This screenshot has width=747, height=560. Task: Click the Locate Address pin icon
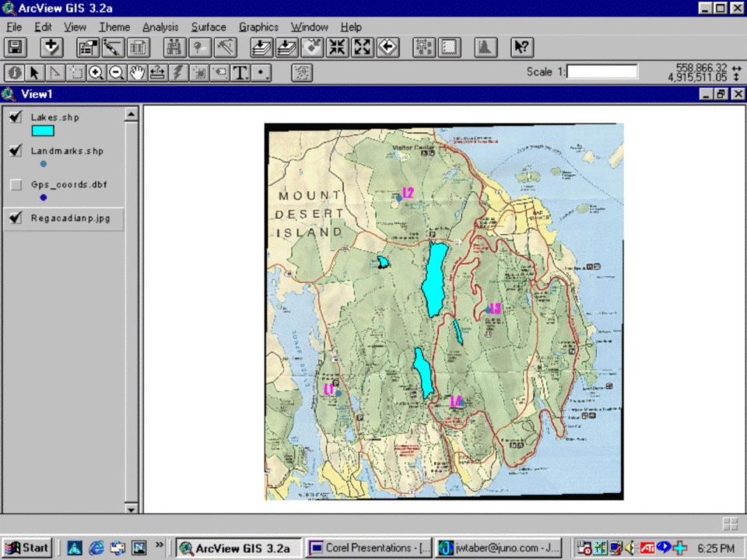pos(200,47)
